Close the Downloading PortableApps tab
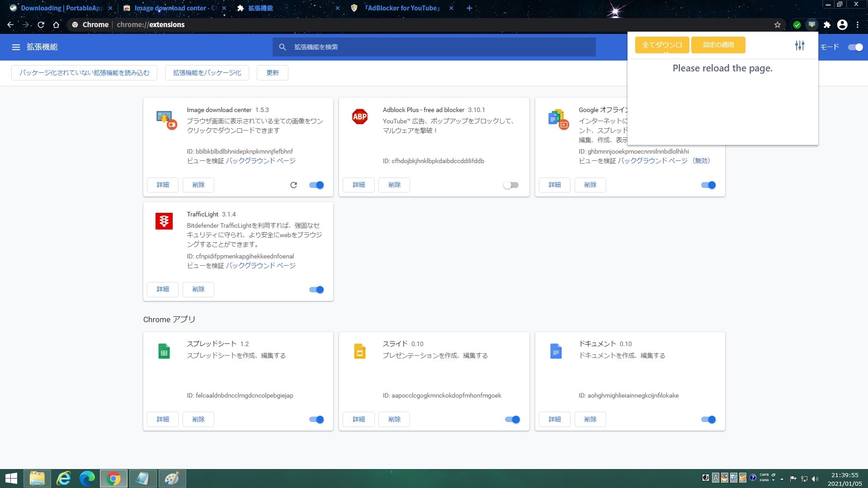868x488 pixels. pos(110,8)
